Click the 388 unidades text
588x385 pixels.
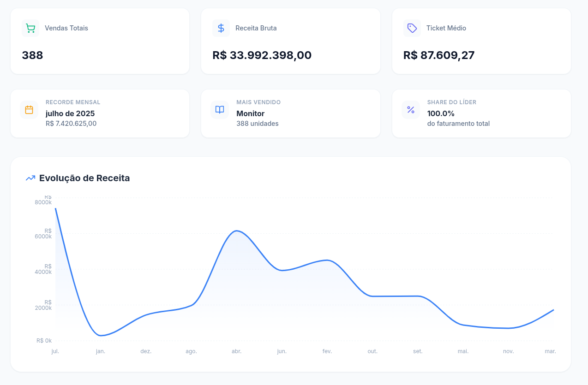tap(258, 124)
